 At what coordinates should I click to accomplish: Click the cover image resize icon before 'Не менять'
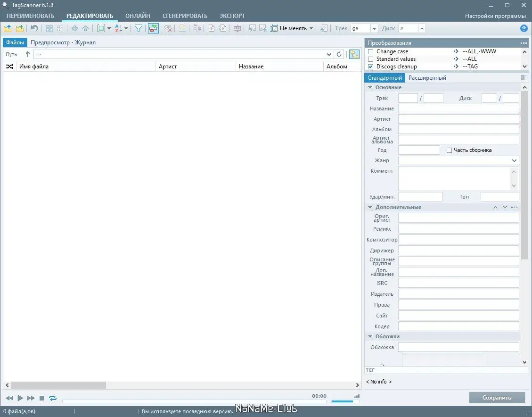point(274,28)
